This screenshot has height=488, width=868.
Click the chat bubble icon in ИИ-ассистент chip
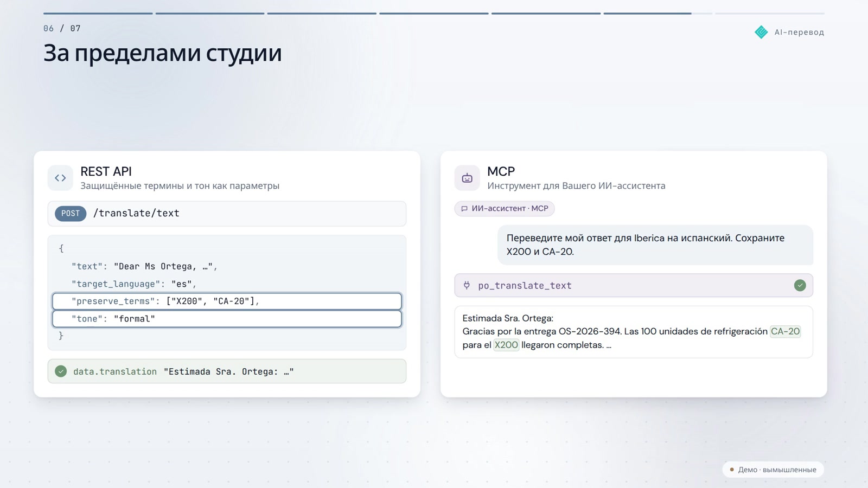(464, 209)
